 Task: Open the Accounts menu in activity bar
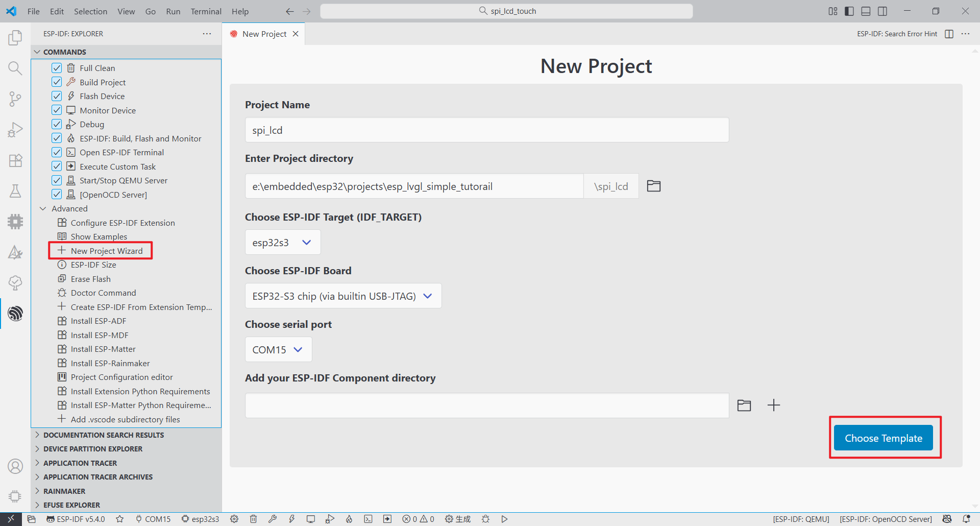click(15, 466)
